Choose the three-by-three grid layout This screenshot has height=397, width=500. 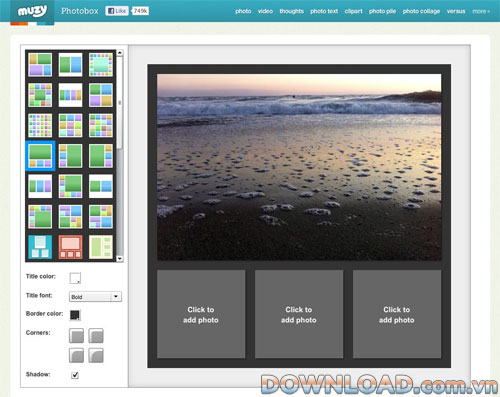(x=70, y=125)
